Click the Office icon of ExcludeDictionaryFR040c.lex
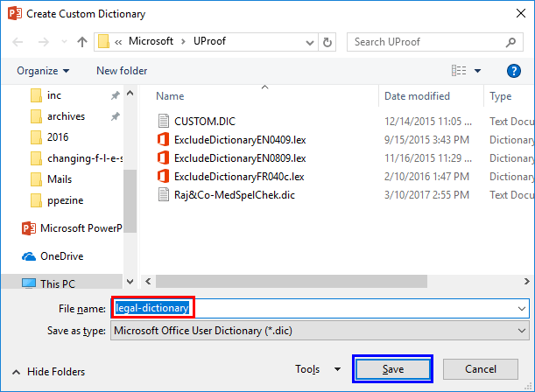535x392 pixels. 163,176
